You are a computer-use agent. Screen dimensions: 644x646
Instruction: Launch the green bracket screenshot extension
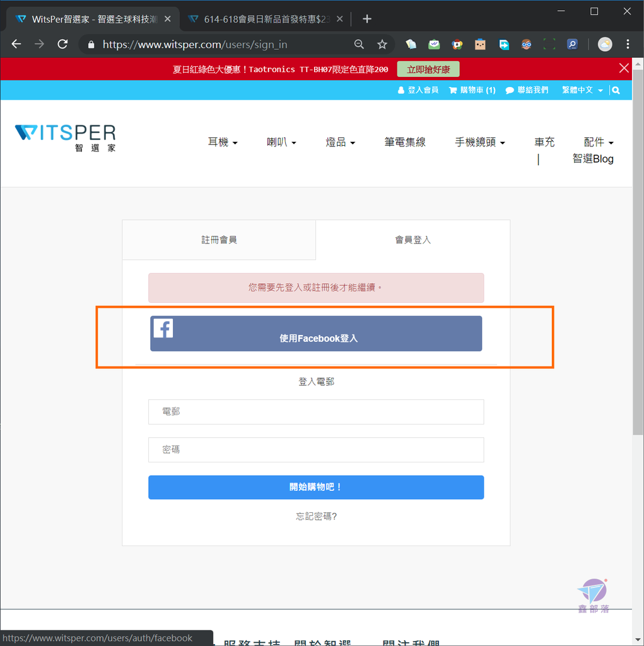[549, 44]
